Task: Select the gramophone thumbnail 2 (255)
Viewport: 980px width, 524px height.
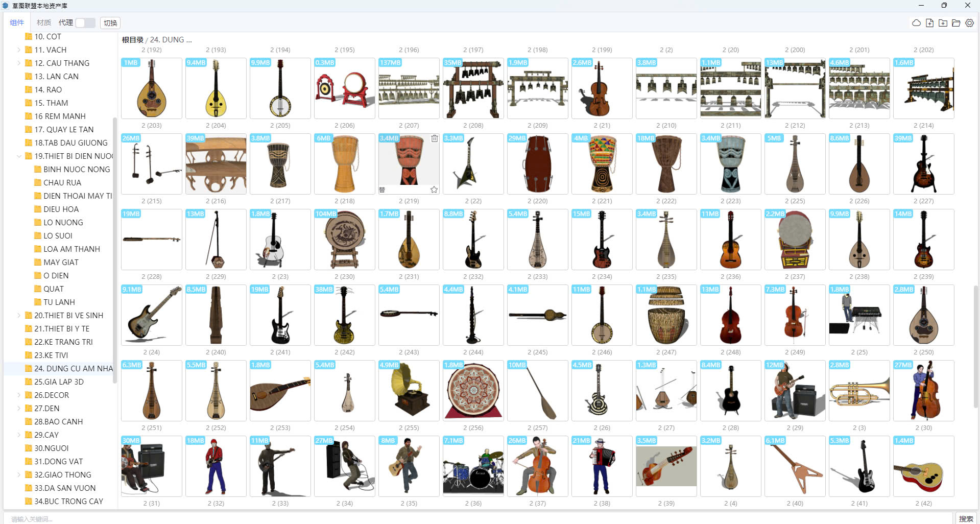Action: (409, 391)
